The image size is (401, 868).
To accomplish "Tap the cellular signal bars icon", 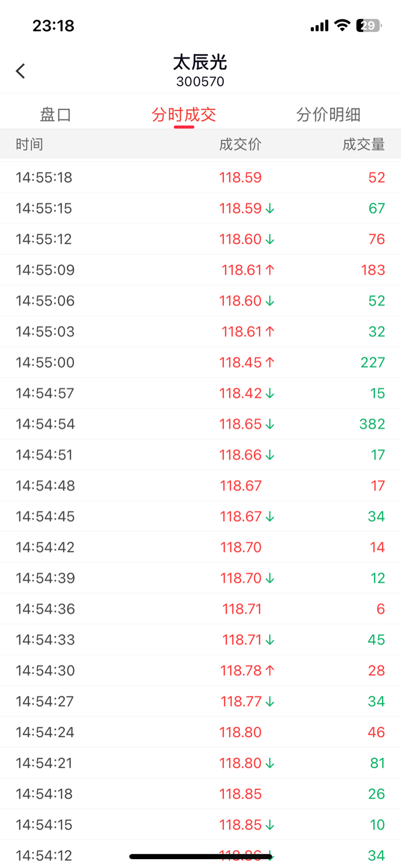I will click(320, 26).
